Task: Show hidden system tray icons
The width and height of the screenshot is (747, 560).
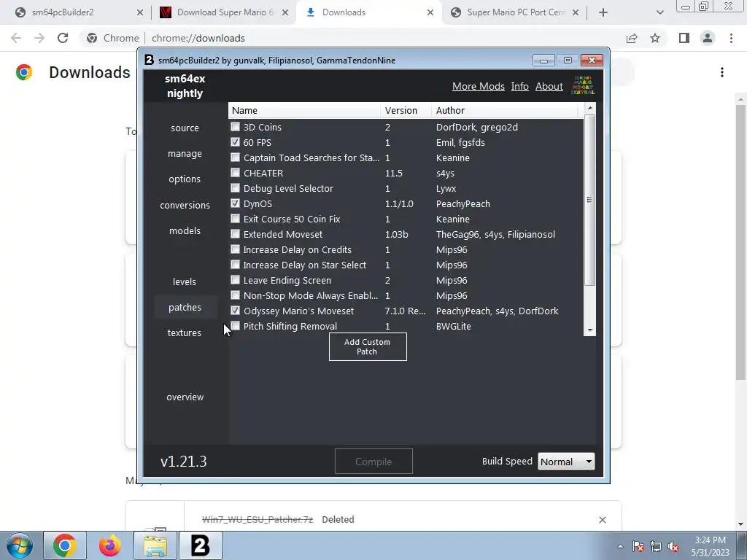Action: click(x=620, y=546)
